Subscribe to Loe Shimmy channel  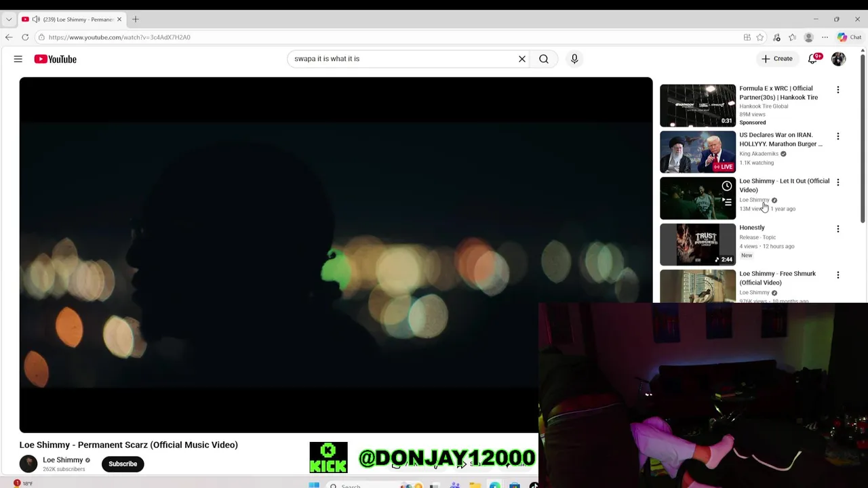coord(123,464)
